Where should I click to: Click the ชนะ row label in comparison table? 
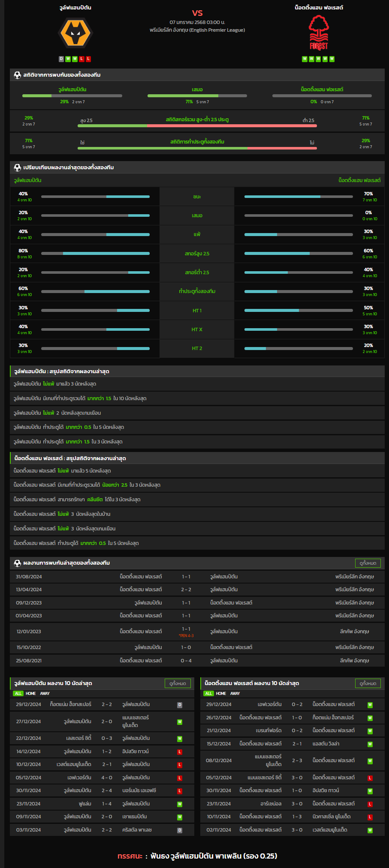coord(197,197)
